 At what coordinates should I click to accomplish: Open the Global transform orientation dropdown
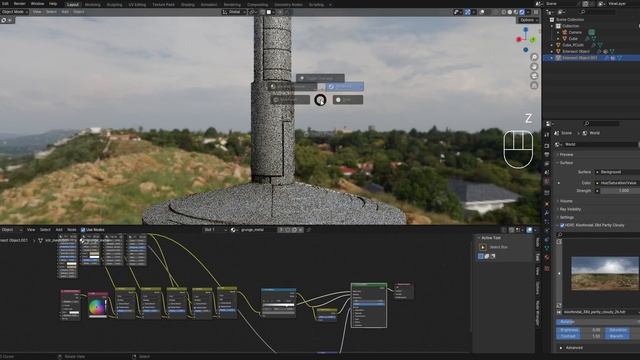(234, 12)
